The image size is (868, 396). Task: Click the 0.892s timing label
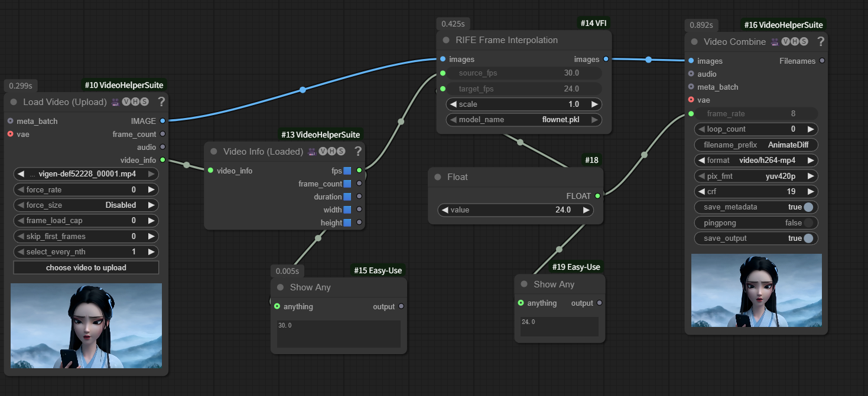[x=701, y=25]
